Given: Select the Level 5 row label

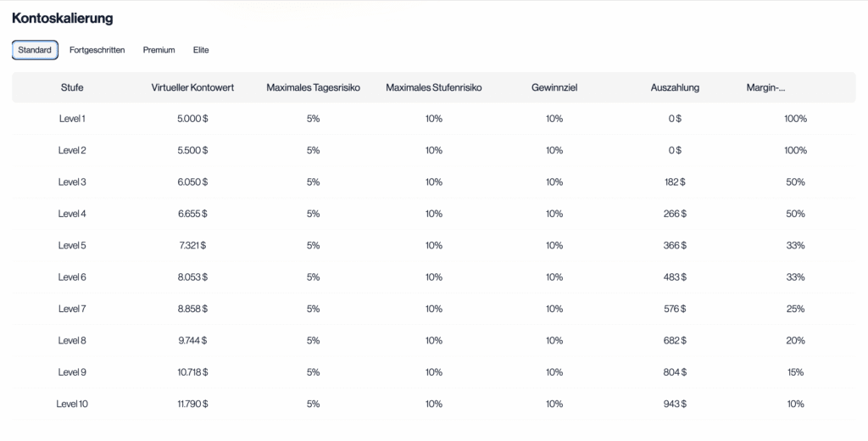Looking at the screenshot, I should [72, 246].
